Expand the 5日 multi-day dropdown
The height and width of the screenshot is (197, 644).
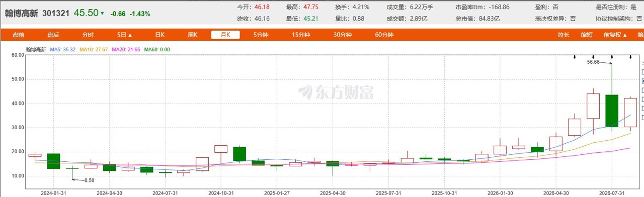point(124,35)
